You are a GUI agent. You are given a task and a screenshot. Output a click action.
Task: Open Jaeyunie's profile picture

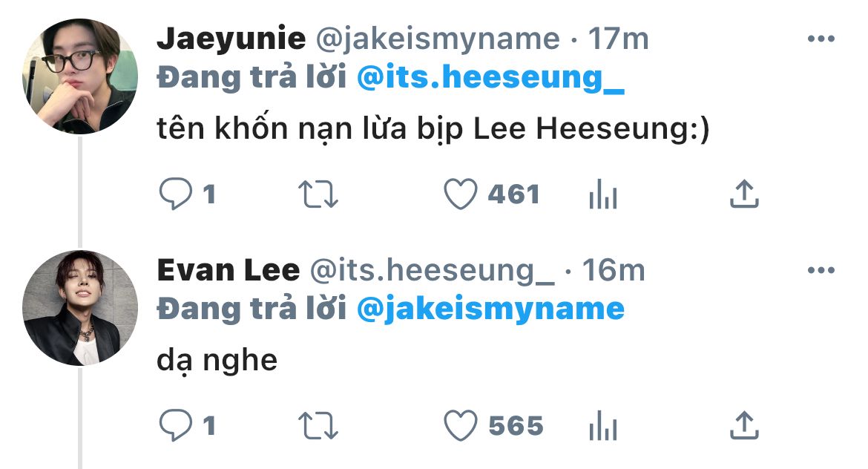[x=80, y=76]
